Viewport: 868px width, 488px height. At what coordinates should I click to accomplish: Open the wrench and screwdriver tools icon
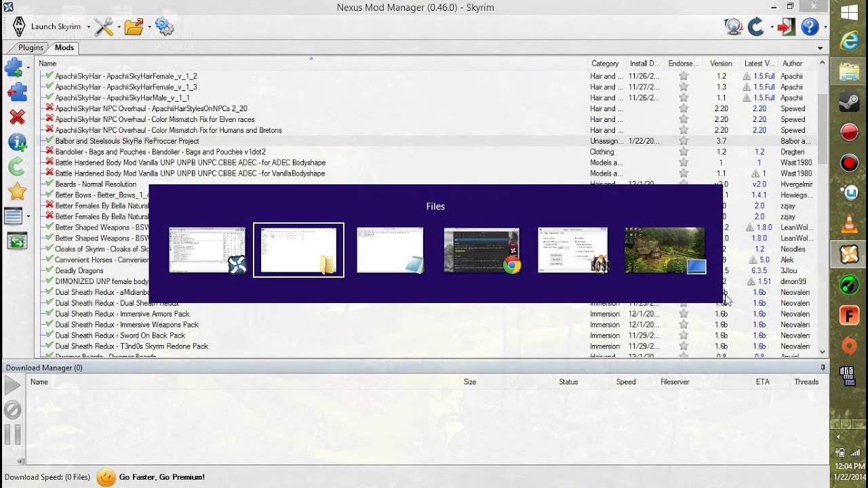tap(104, 26)
